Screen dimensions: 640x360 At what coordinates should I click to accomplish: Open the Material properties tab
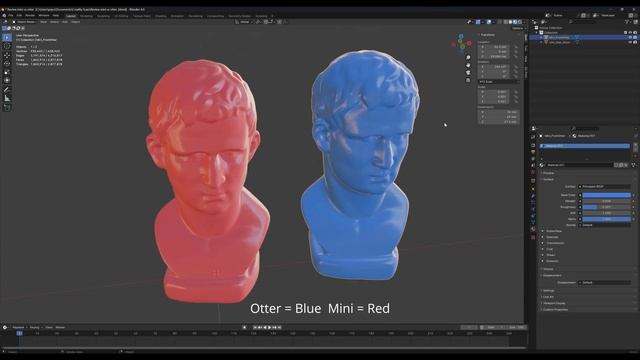[x=533, y=229]
